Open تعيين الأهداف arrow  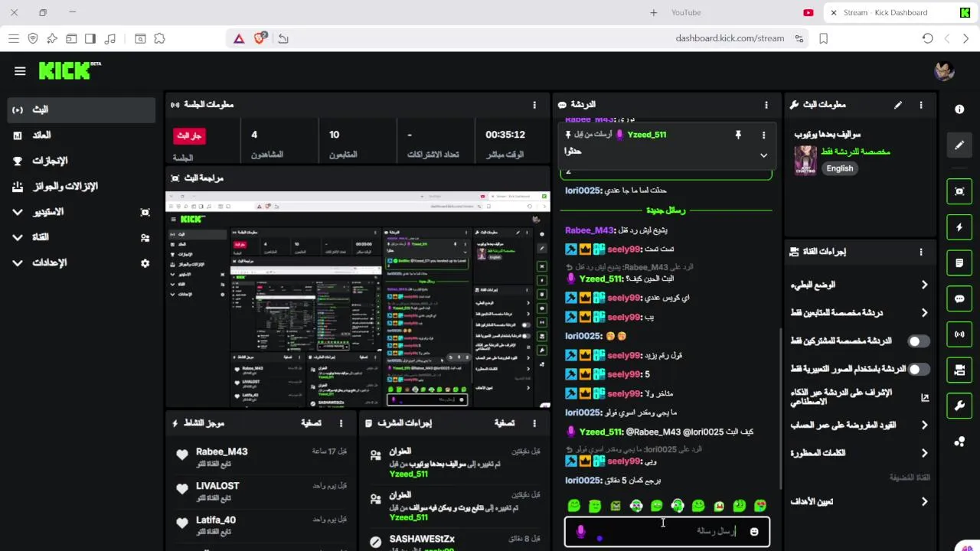coord(924,502)
